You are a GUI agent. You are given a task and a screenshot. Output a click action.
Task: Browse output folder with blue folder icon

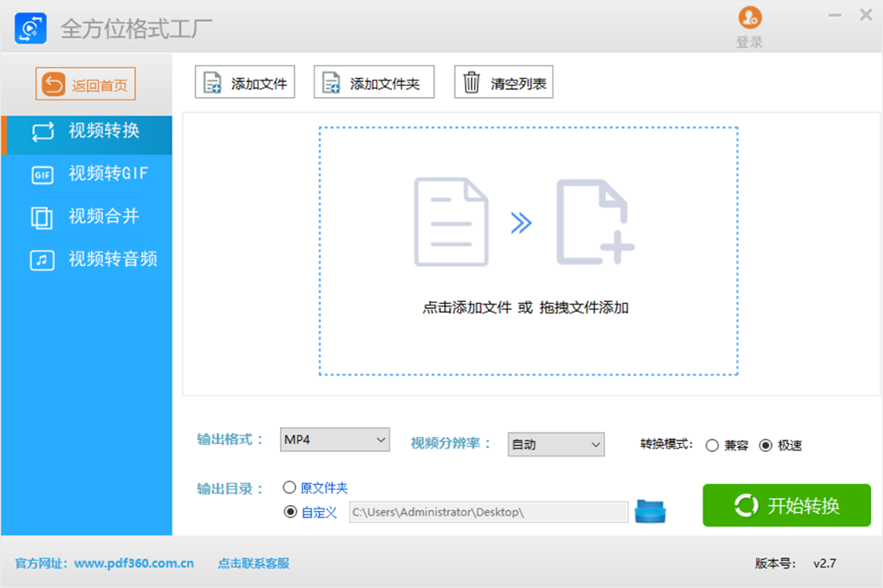pos(651,510)
